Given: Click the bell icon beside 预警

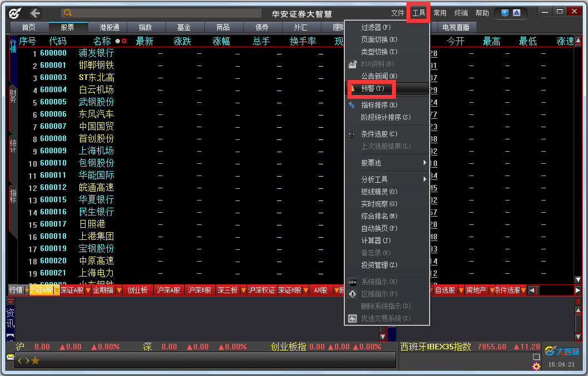Looking at the screenshot, I should (x=353, y=88).
